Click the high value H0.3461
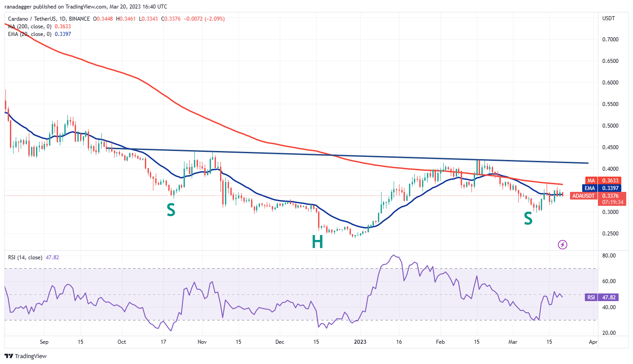 point(126,19)
